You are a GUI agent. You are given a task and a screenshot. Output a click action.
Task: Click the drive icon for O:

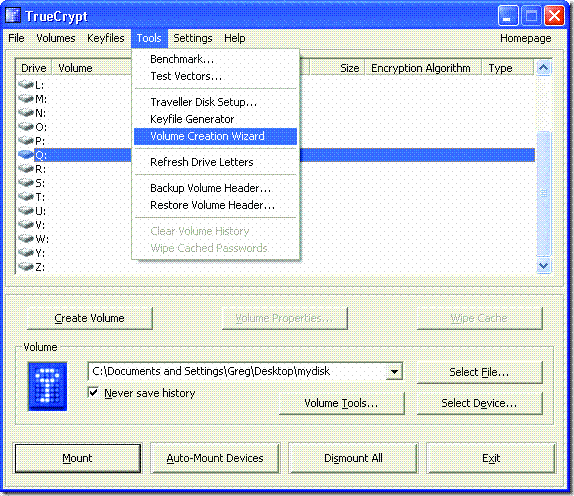26,127
